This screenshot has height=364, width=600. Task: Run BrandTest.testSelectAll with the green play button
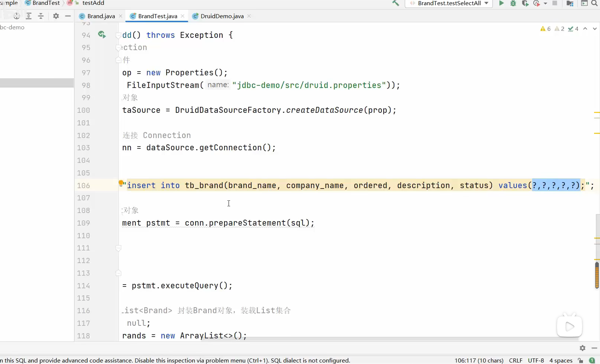[502, 3]
